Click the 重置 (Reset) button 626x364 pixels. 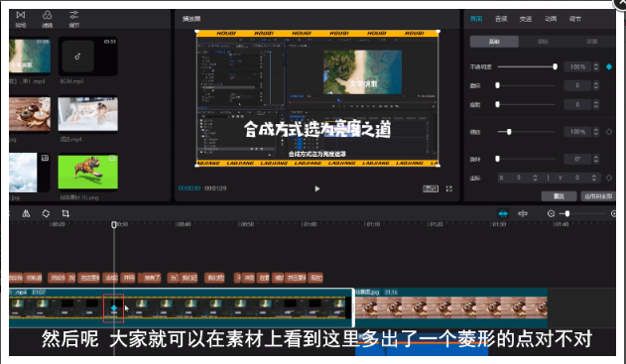coord(559,196)
